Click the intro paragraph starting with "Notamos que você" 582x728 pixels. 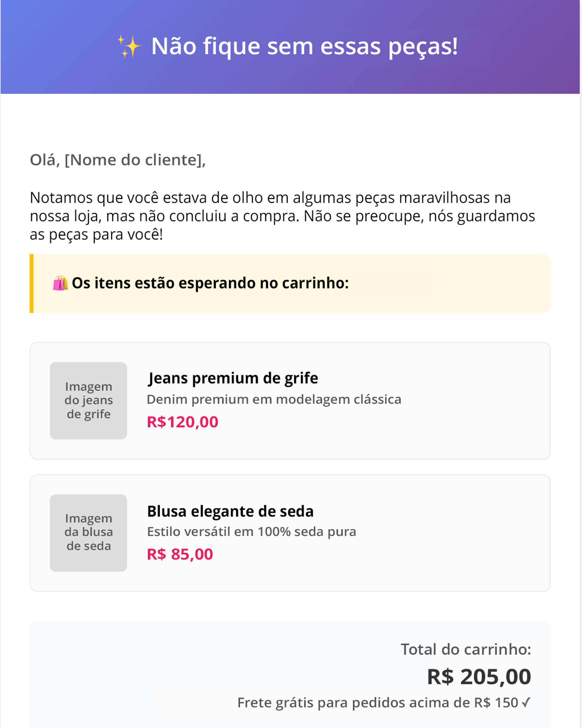point(282,216)
